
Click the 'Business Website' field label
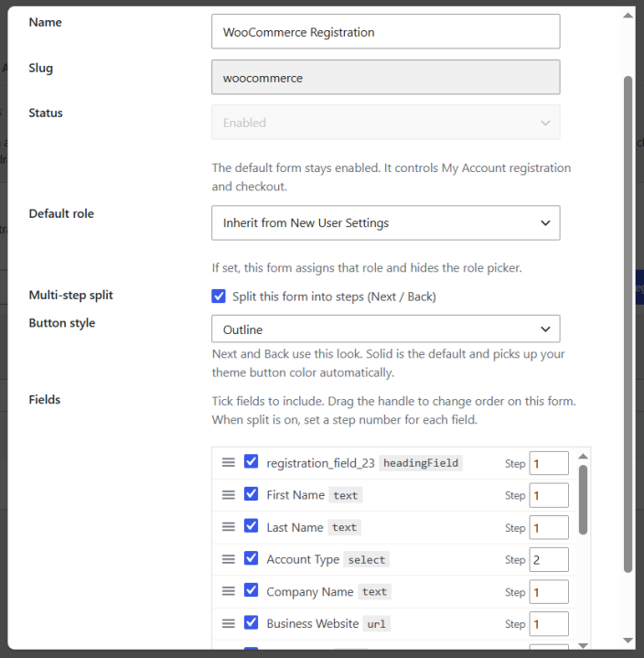[313, 623]
